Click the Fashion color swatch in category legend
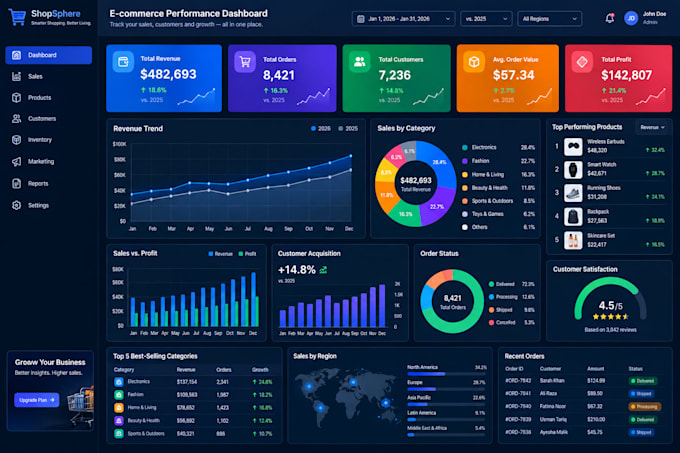This screenshot has width=680, height=453. [465, 161]
